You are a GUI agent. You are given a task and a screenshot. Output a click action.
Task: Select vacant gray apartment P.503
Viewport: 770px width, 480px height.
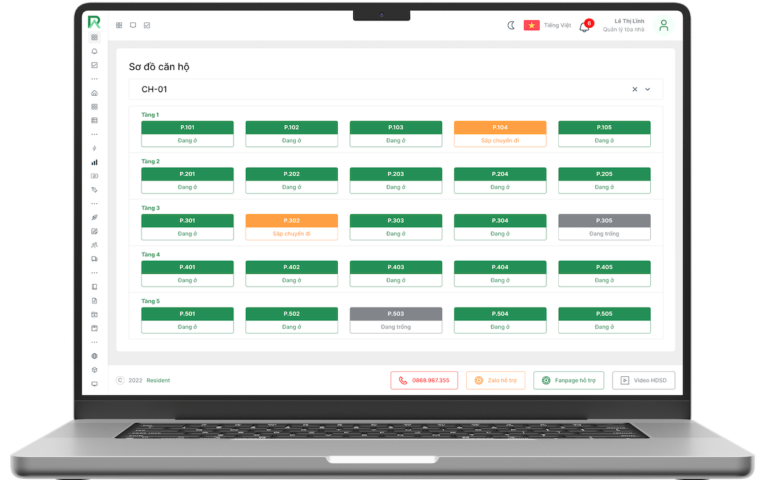[396, 314]
